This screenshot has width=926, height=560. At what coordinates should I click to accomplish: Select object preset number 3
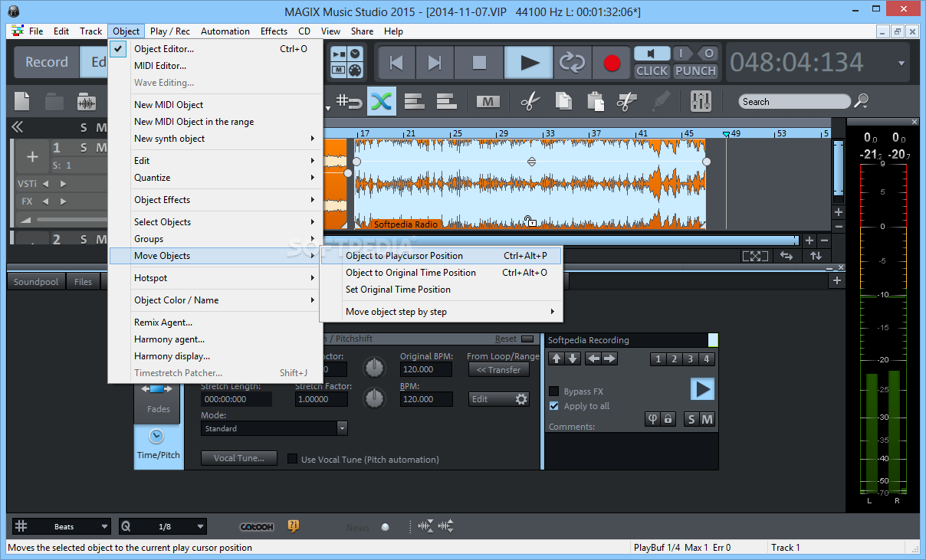(x=690, y=359)
